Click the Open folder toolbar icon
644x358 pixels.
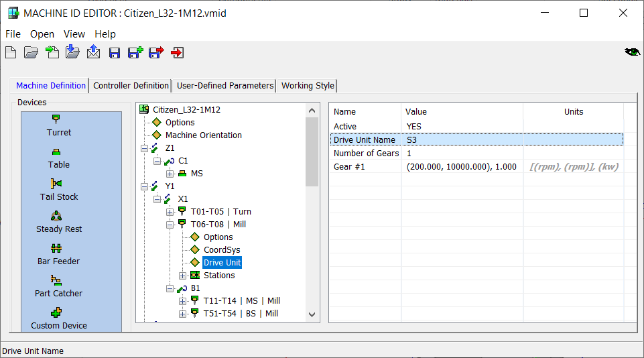(x=31, y=52)
